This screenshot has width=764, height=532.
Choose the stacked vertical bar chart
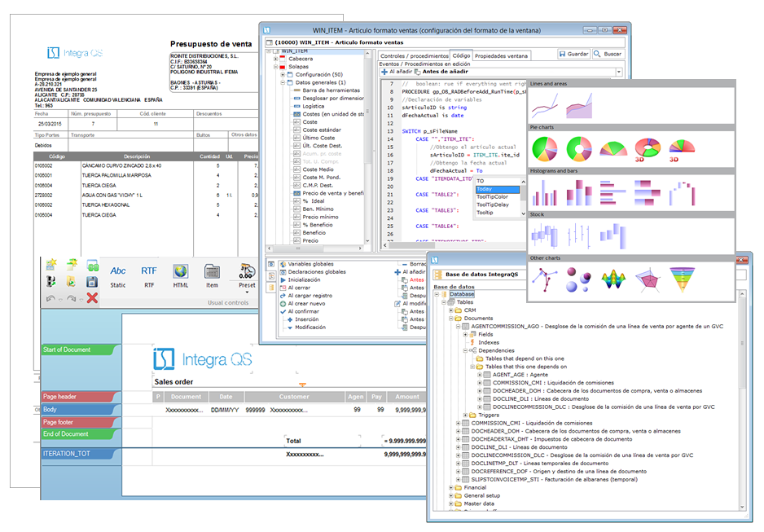(579, 193)
